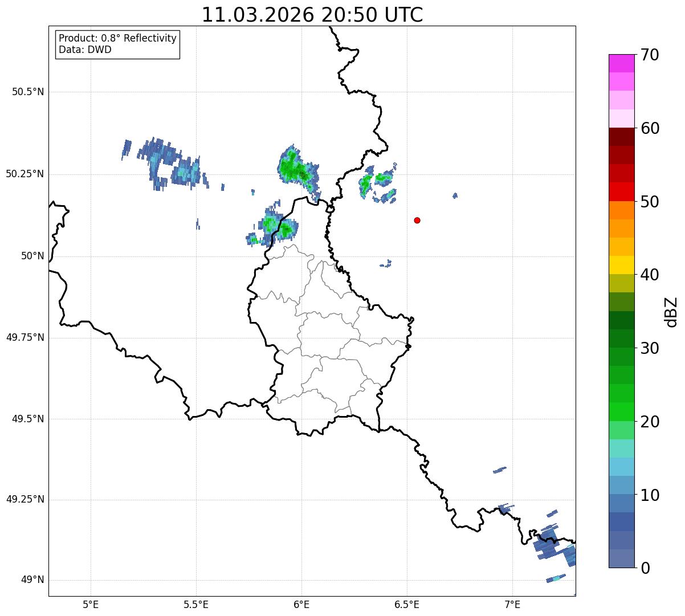Click the turquoise colorbar segment between 10 and 20
685x616 pixels.
point(621,449)
